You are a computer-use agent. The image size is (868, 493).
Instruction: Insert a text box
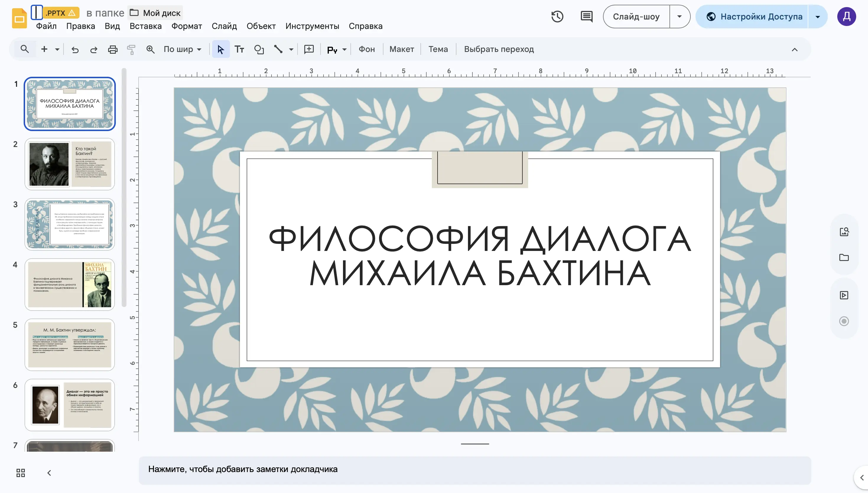click(240, 49)
